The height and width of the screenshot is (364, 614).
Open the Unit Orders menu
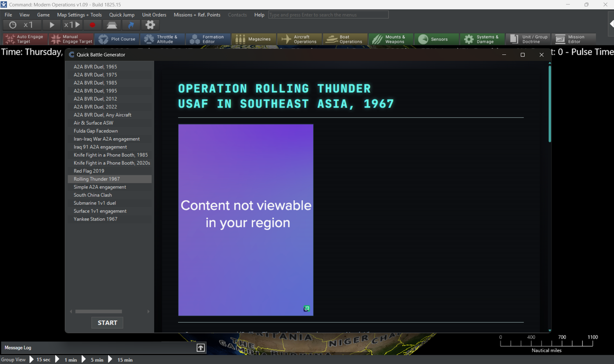pyautogui.click(x=154, y=15)
